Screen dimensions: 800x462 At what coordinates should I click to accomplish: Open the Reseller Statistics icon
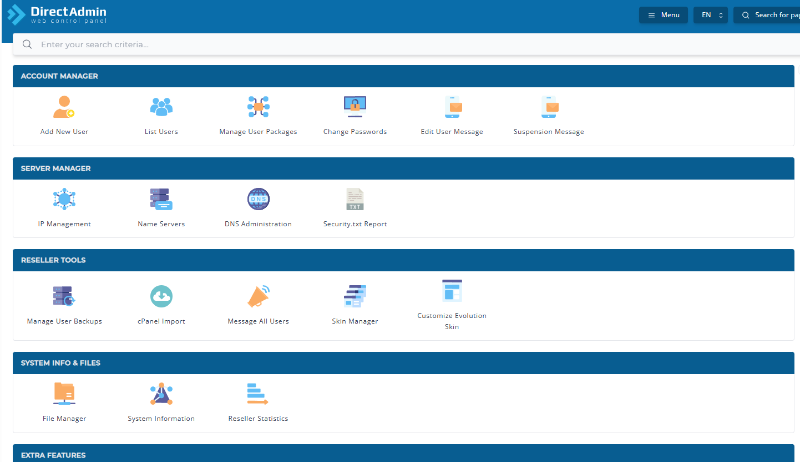[257, 394]
